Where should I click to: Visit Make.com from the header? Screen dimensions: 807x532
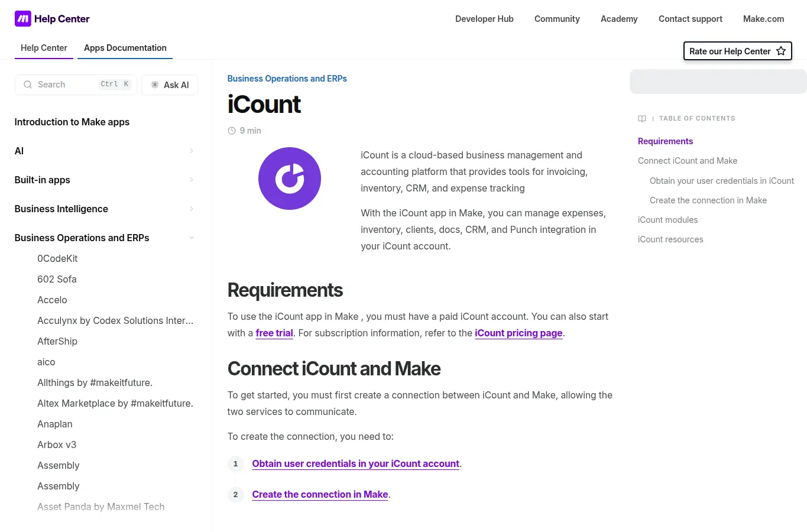tap(764, 19)
